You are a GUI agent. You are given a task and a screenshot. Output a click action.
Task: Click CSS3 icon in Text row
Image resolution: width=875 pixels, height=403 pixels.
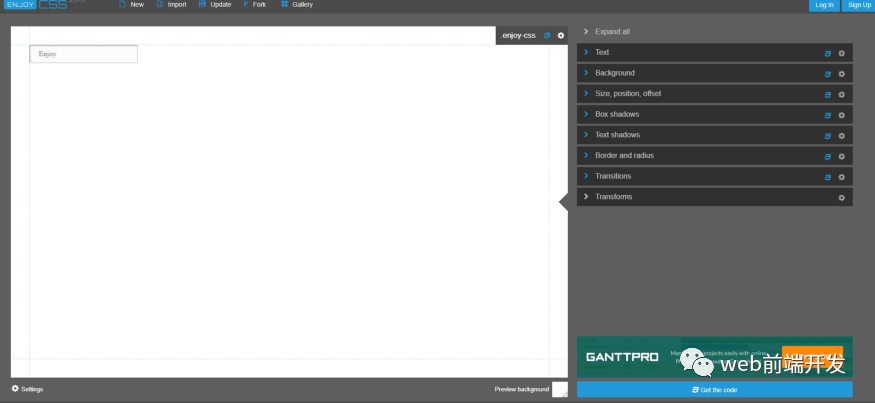(828, 54)
